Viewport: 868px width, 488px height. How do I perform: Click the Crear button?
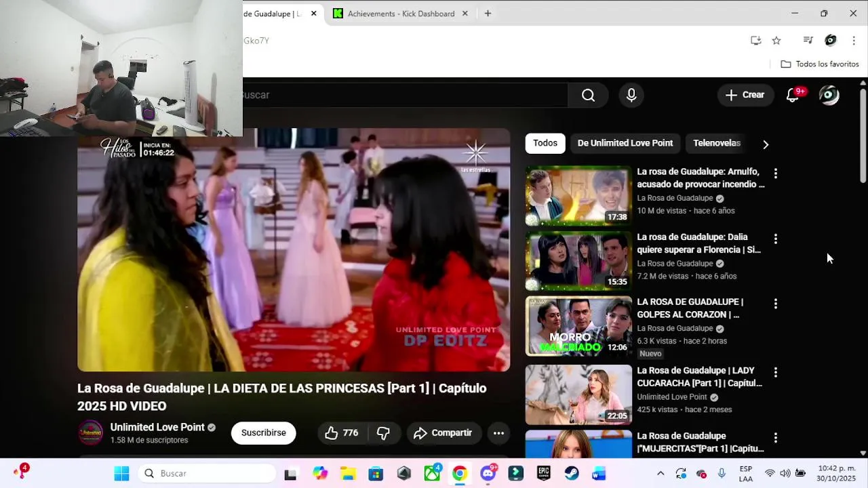pyautogui.click(x=745, y=96)
